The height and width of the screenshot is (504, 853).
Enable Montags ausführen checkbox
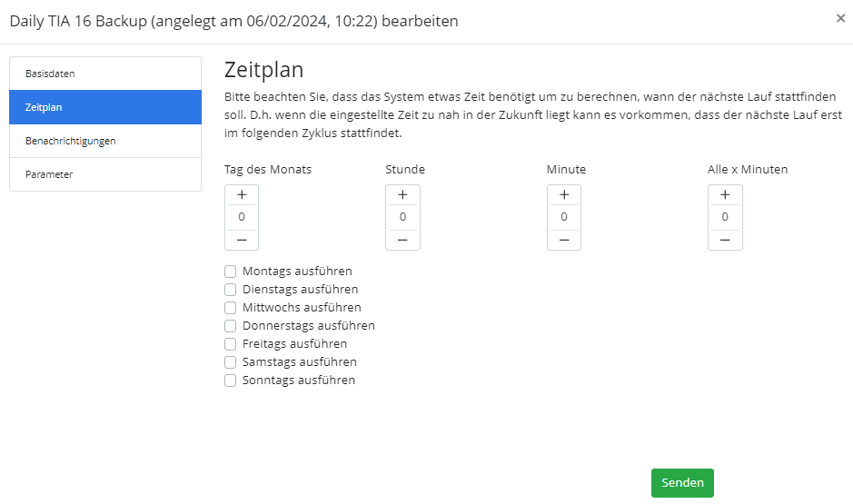coord(231,272)
